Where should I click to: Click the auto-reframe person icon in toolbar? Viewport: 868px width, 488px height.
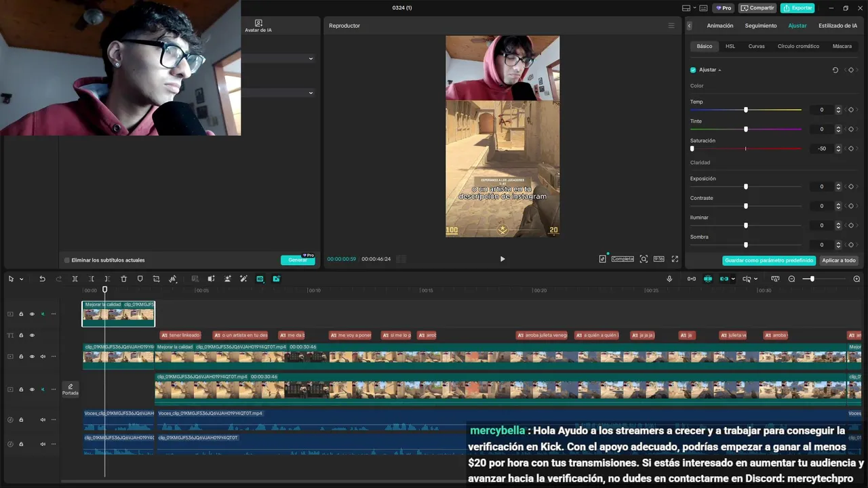pyautogui.click(x=227, y=279)
